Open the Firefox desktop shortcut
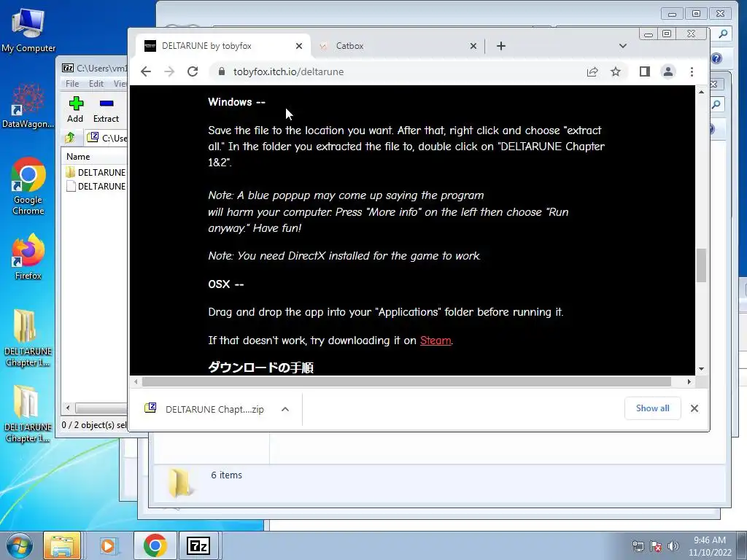 [28, 256]
